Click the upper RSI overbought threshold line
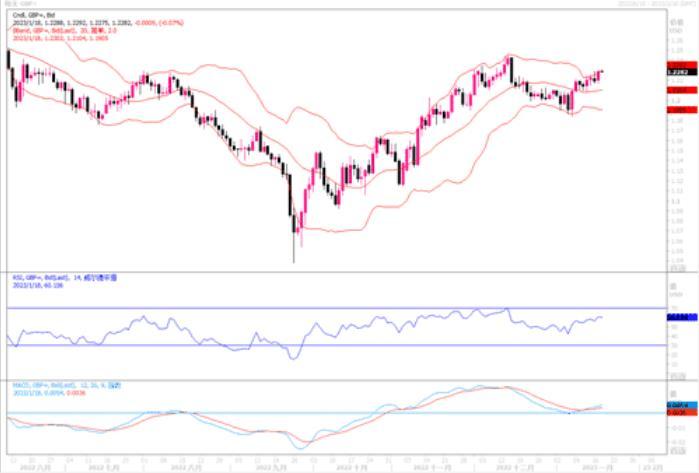 point(300,308)
